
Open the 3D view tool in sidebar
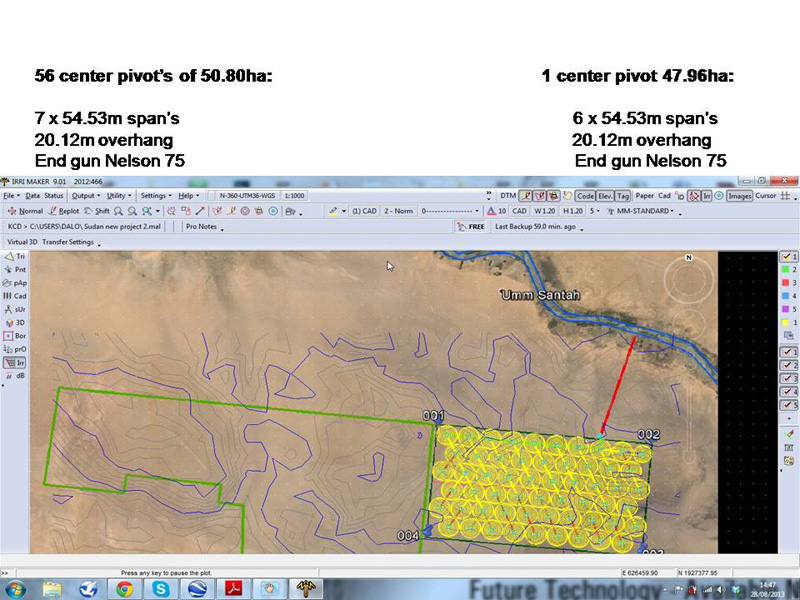coord(15,323)
